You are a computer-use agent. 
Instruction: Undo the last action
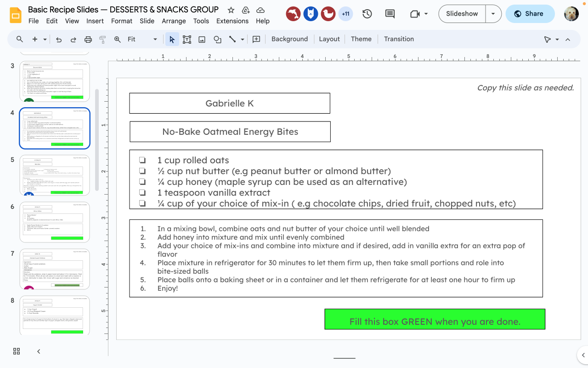[59, 39]
